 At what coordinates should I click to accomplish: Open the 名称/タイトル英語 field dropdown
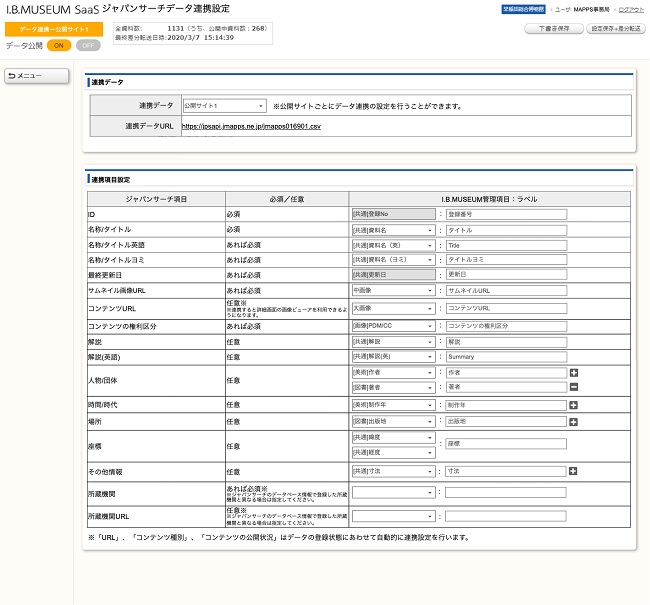click(393, 245)
